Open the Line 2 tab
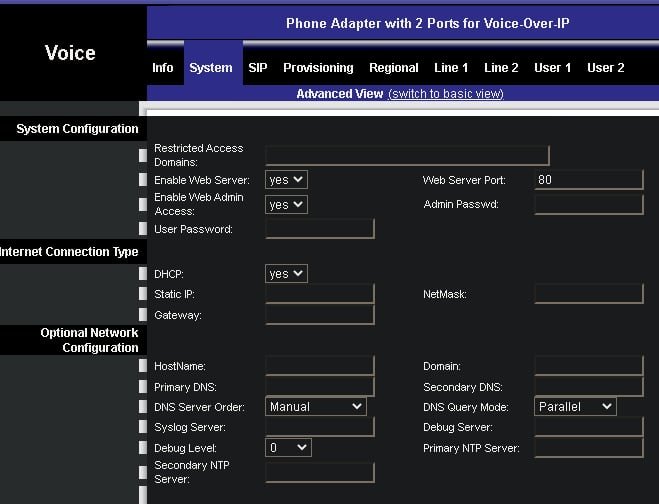The width and height of the screenshot is (659, 504). [501, 68]
